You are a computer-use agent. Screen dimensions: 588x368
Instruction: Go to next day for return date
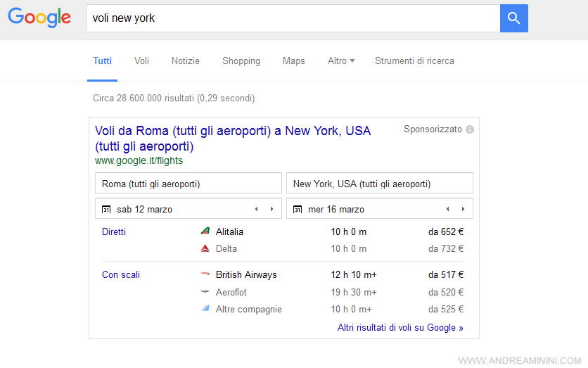(463, 209)
